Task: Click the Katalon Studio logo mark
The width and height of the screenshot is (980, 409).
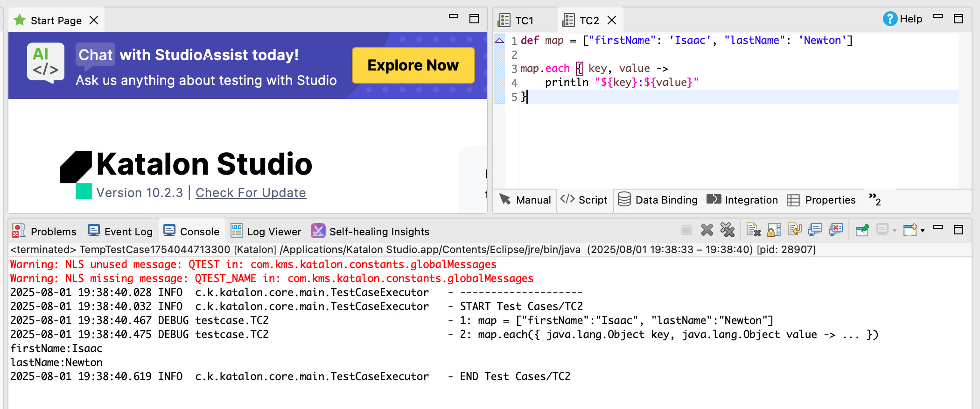Action: click(76, 174)
